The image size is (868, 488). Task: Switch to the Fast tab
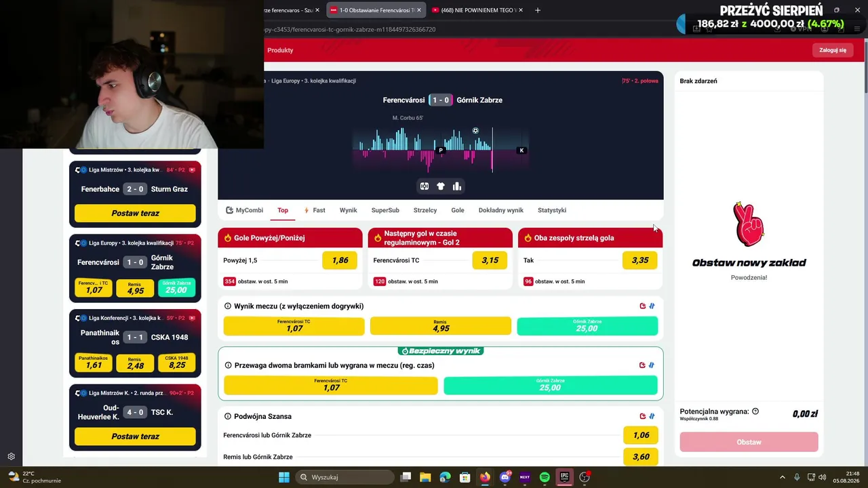(x=315, y=210)
